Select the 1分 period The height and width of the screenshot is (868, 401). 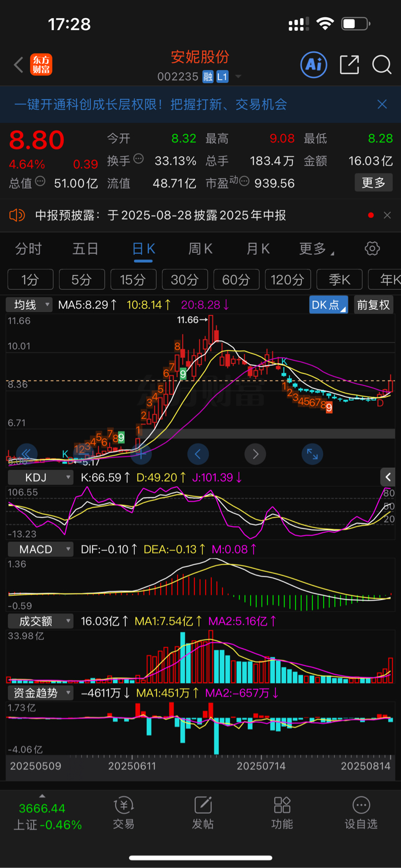pyautogui.click(x=30, y=280)
